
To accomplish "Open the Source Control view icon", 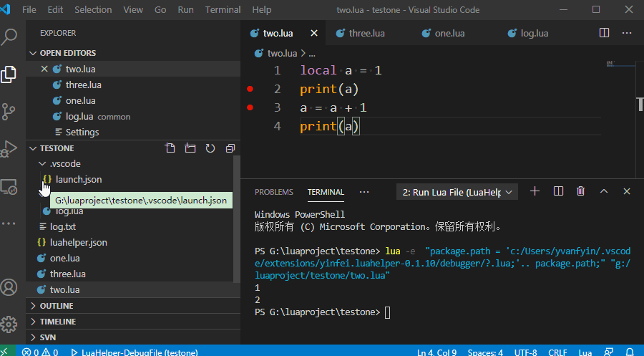I will coord(9,112).
